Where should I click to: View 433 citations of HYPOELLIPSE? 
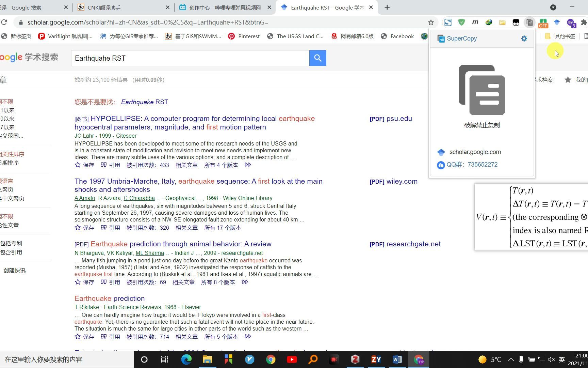click(x=148, y=165)
